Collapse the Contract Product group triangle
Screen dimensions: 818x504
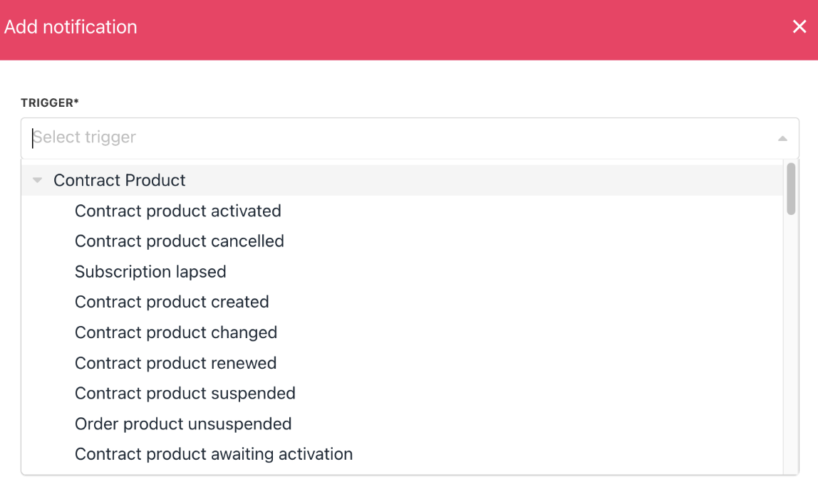pos(38,181)
